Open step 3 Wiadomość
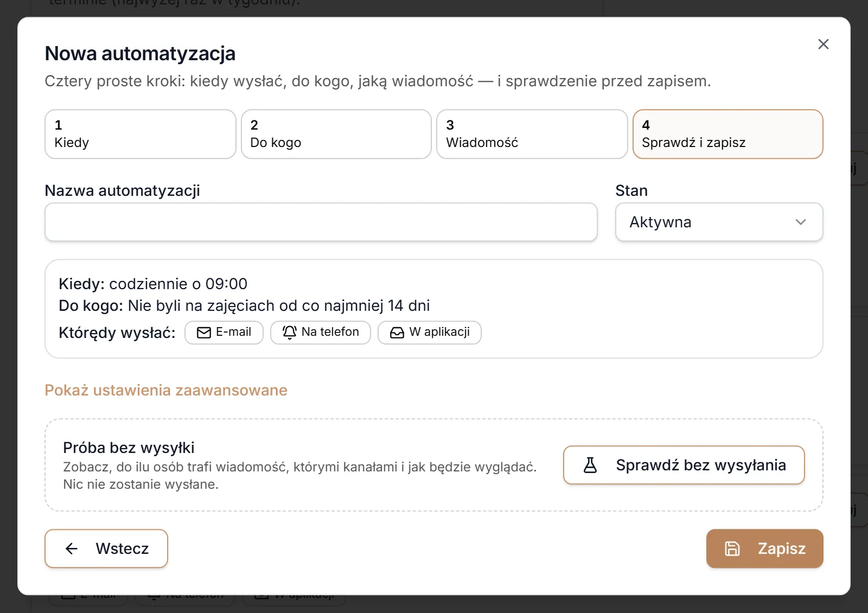The height and width of the screenshot is (613, 868). [532, 134]
